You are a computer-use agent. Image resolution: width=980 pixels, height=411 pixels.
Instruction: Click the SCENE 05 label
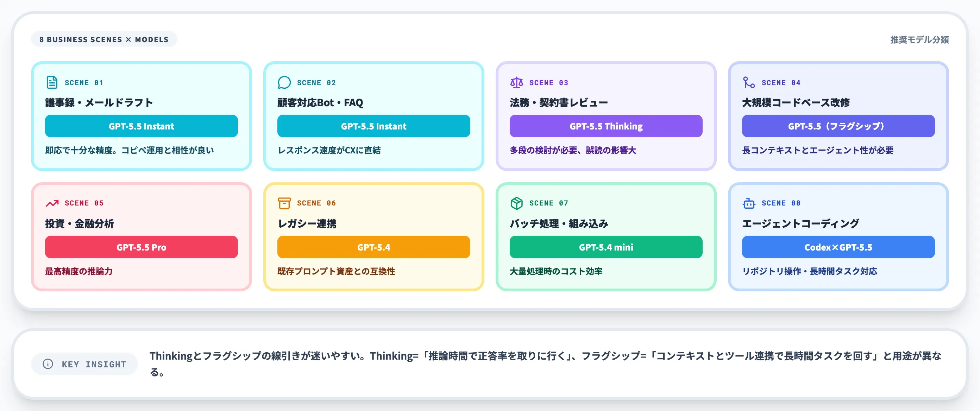coord(84,203)
